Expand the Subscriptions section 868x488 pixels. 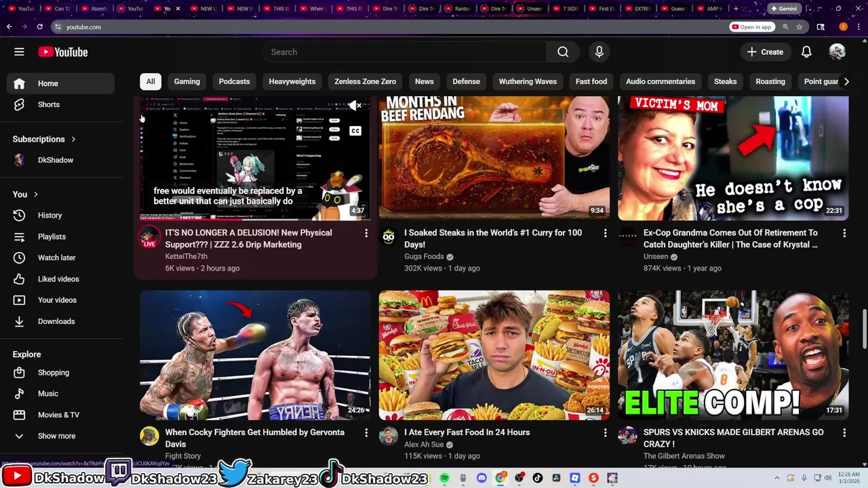coord(44,139)
